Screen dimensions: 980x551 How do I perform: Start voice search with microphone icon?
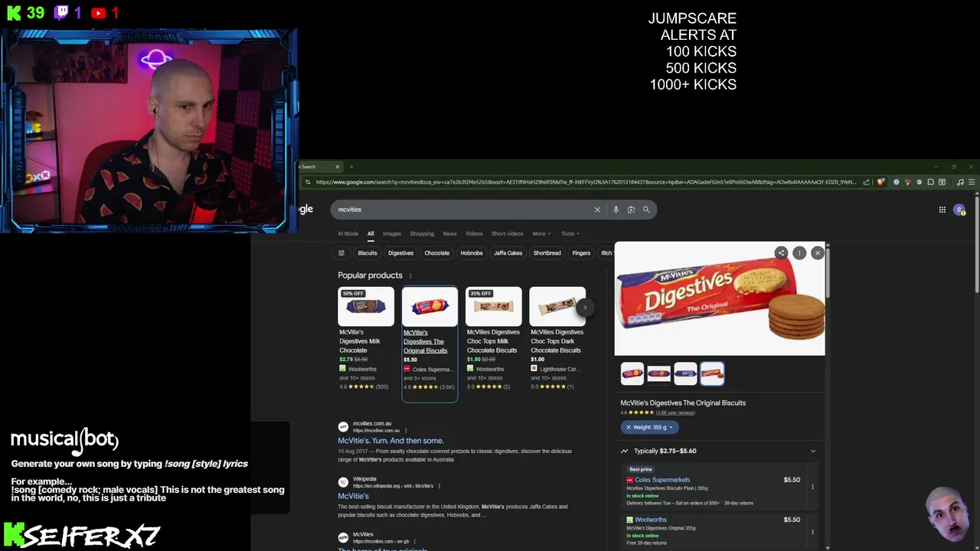(x=616, y=210)
